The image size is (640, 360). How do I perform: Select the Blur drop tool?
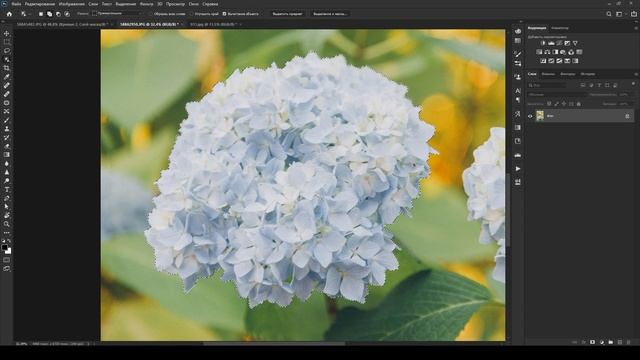click(x=7, y=163)
